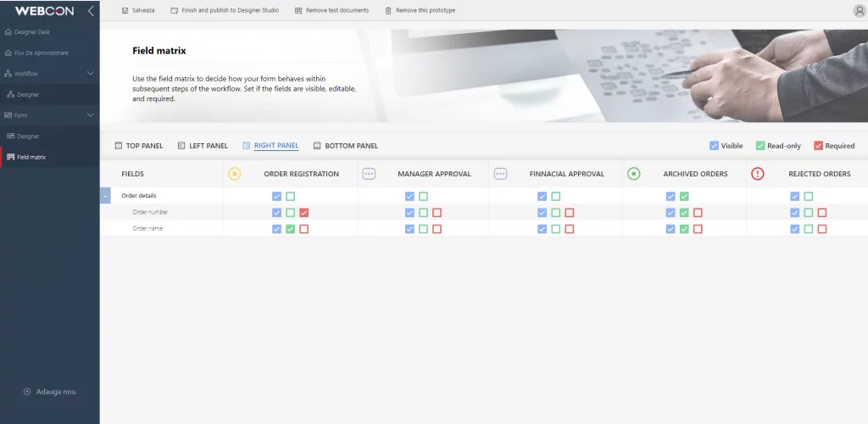Collapse the sidebar with the back arrow

(x=91, y=10)
